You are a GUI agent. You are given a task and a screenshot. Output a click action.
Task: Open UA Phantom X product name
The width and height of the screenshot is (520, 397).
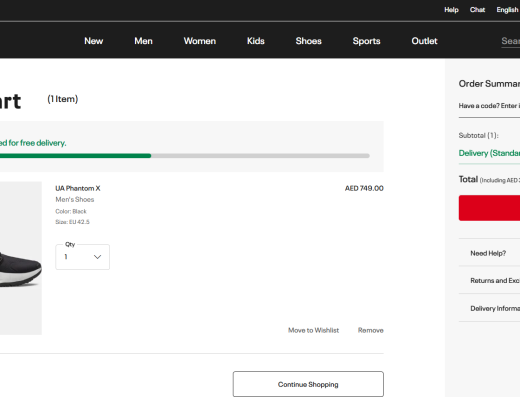[78, 188]
